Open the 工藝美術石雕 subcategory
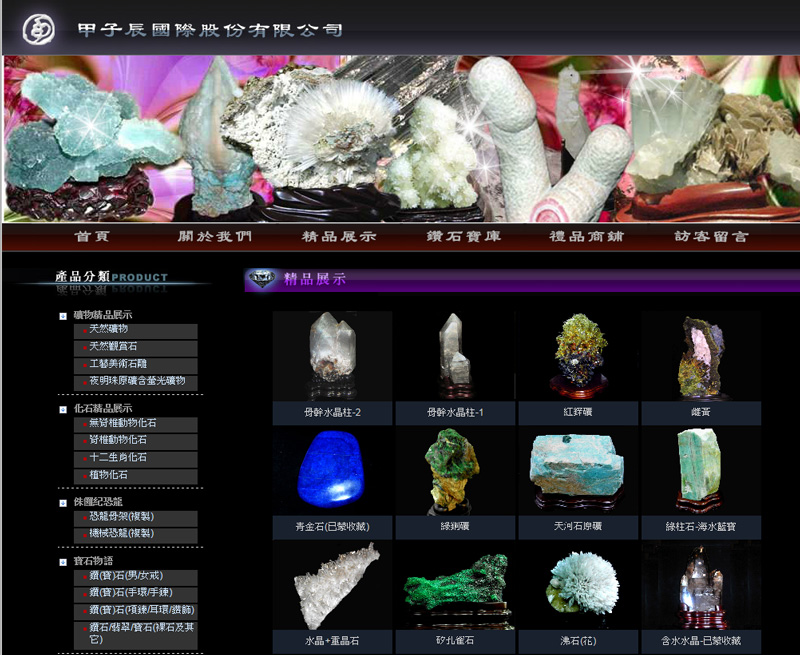The height and width of the screenshot is (655, 800). pos(118,364)
